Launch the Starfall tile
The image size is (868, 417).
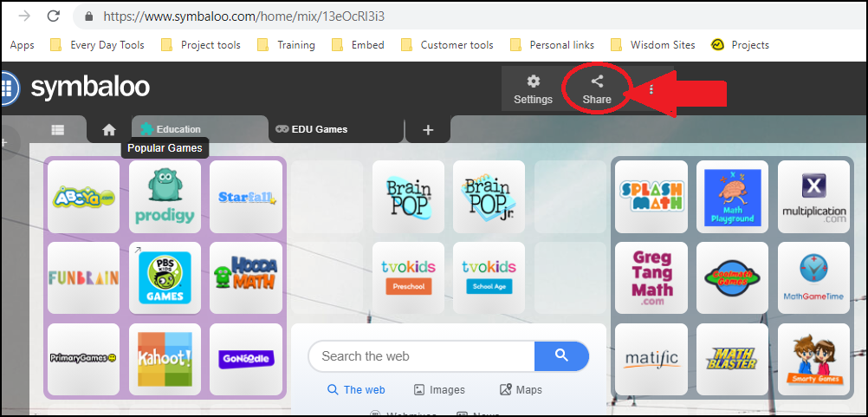(246, 197)
